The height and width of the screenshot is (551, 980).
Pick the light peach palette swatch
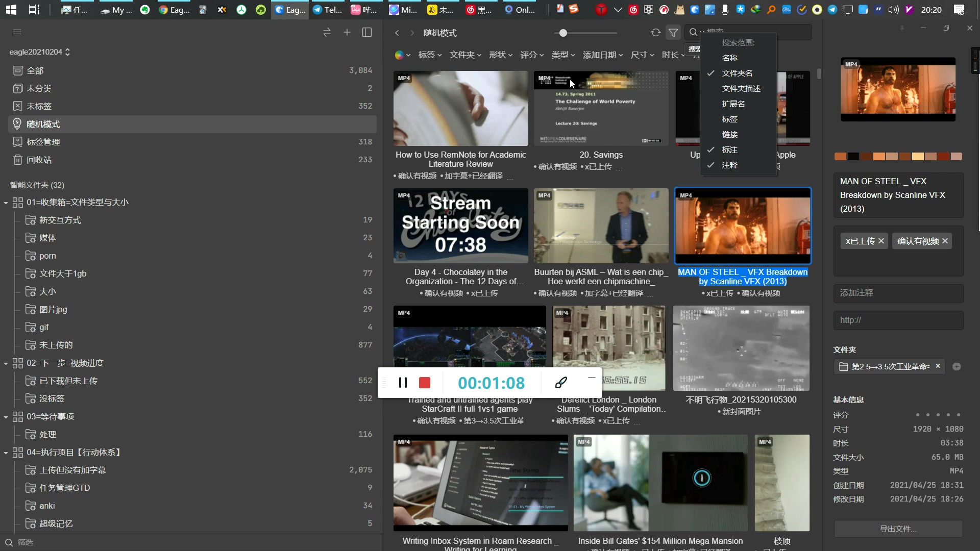click(x=918, y=156)
